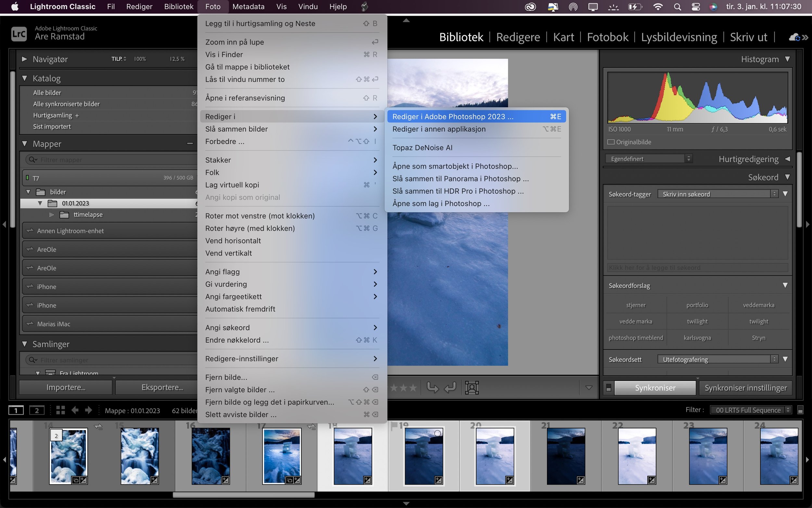
Task: Click the minus icon in Mapper header
Action: click(x=190, y=143)
